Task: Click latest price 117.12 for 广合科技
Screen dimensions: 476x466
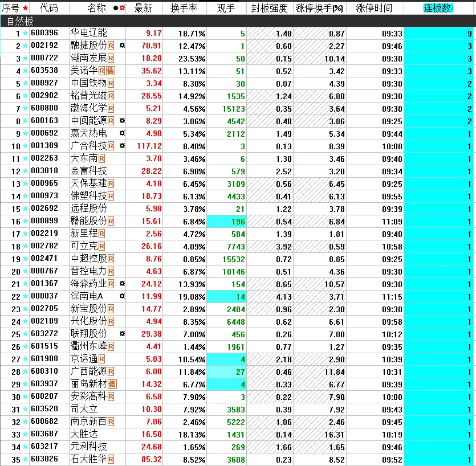Action: point(149,146)
